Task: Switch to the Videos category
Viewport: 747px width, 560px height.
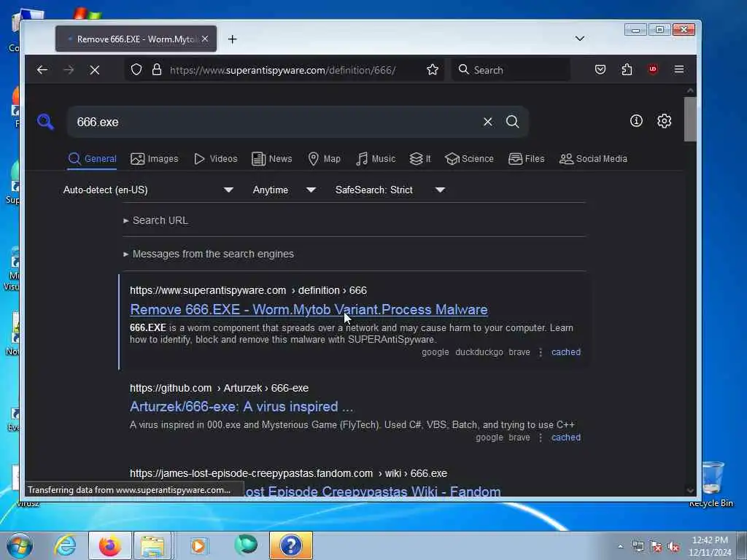Action: pos(215,159)
